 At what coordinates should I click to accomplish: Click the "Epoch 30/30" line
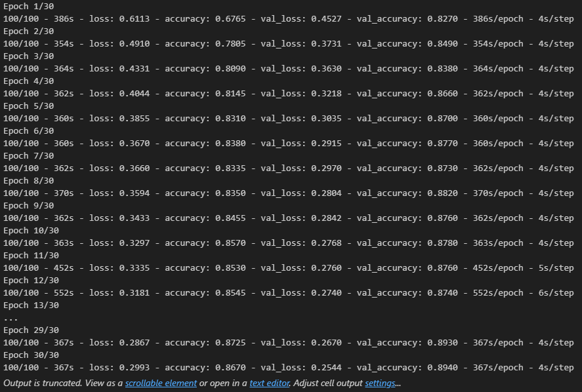(x=31, y=355)
